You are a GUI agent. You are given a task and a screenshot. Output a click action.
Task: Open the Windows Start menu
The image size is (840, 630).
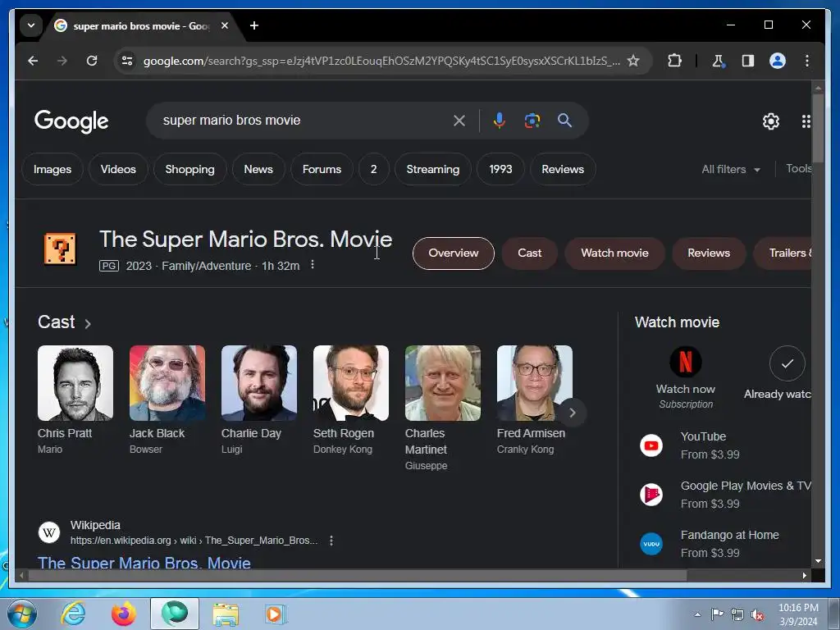click(22, 614)
